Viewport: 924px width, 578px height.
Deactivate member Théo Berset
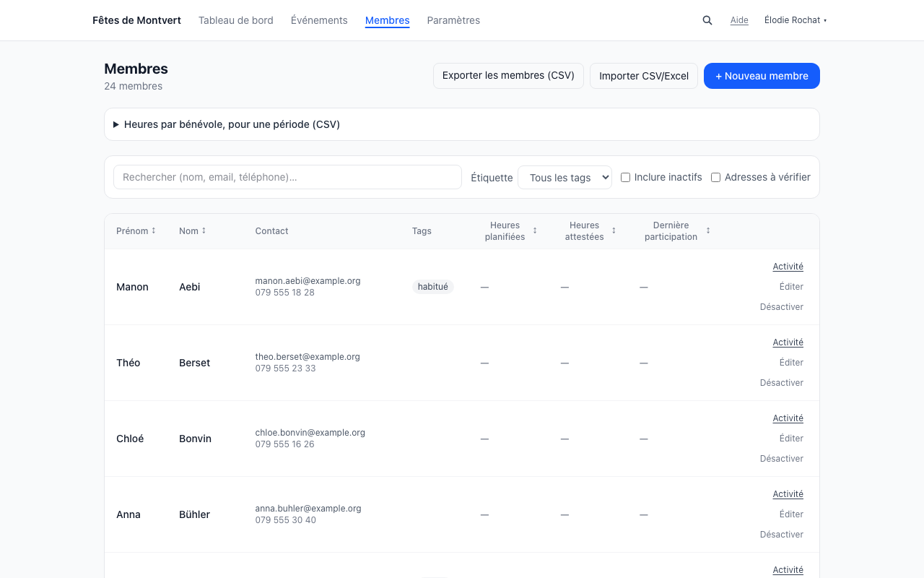[782, 383]
